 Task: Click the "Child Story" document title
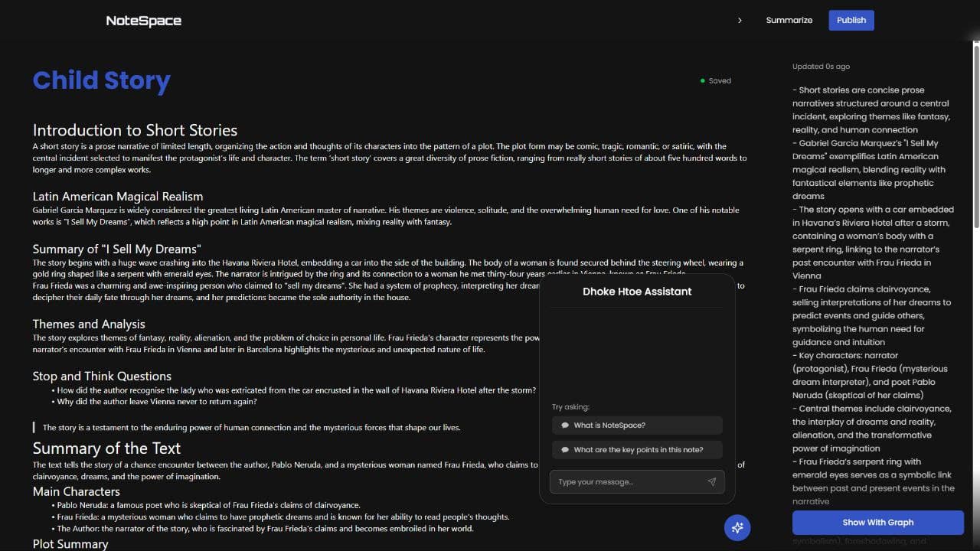coord(101,80)
